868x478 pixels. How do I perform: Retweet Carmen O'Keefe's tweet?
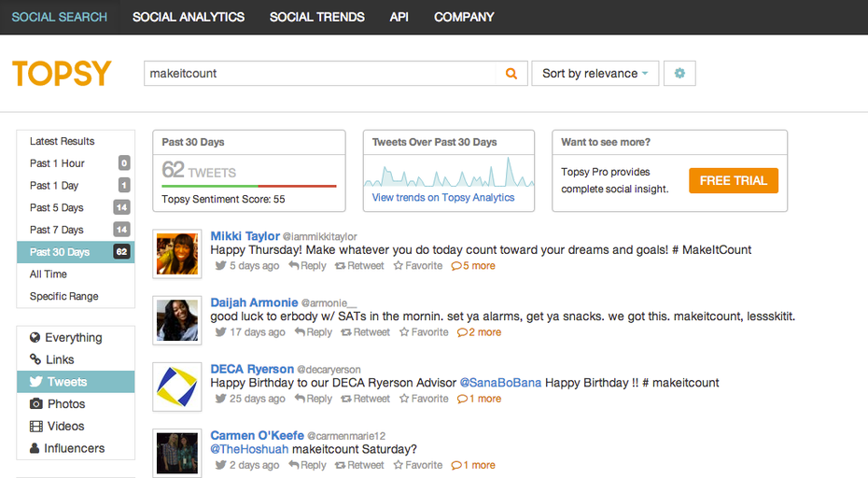[359, 465]
